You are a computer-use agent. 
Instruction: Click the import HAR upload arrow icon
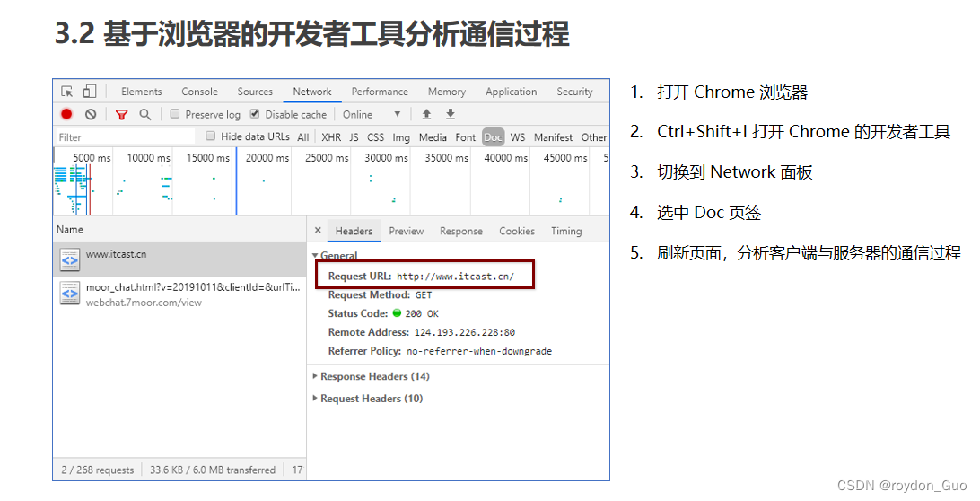coord(426,114)
